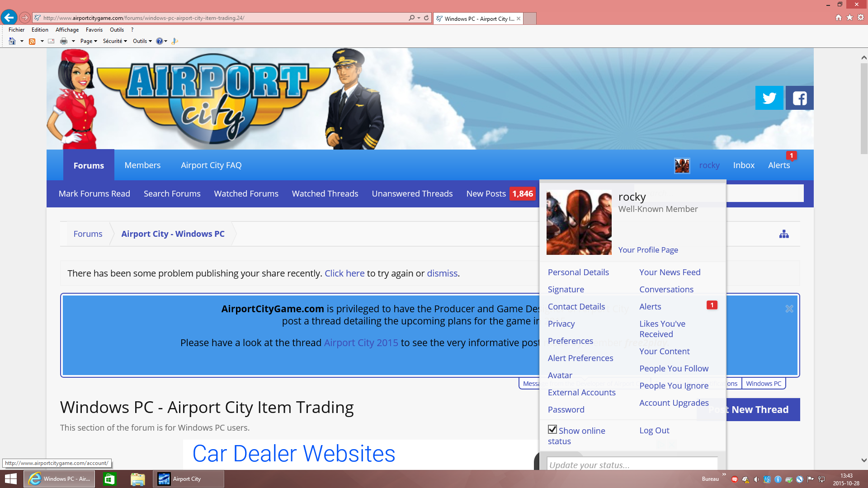Click New Posts in the sub navigation
This screenshot has width=868, height=488.
coord(486,194)
